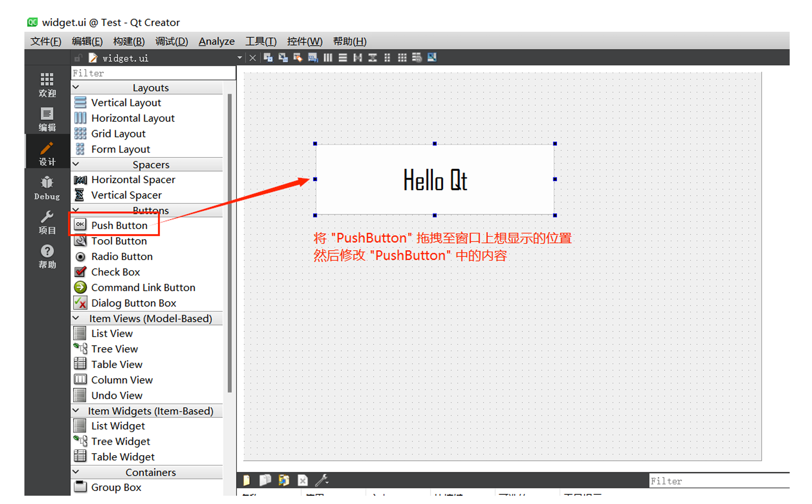Click Break Layout toolbar icon
This screenshot has width=812, height=504.
[x=417, y=58]
